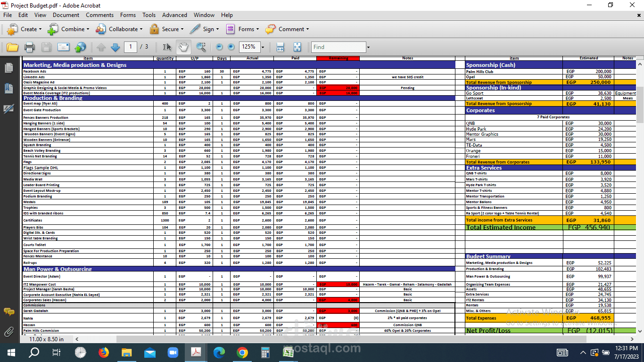Choose the Marquee Zoom tool
This screenshot has width=644, height=362.
tap(201, 47)
